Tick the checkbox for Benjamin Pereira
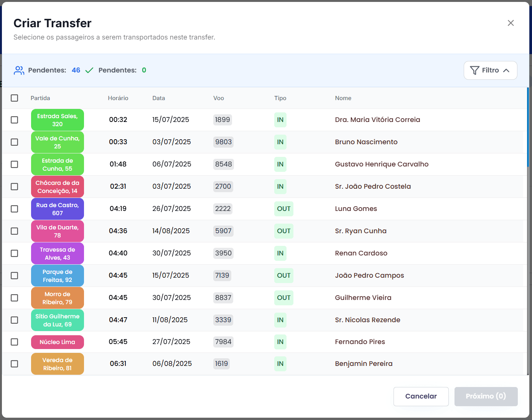The height and width of the screenshot is (420, 532). click(x=15, y=364)
